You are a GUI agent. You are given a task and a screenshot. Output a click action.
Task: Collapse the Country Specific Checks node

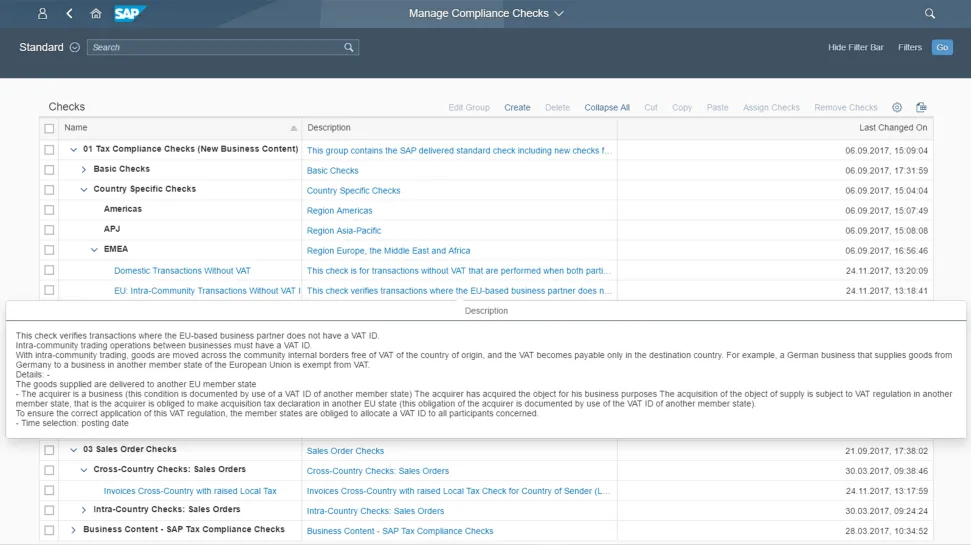point(84,190)
